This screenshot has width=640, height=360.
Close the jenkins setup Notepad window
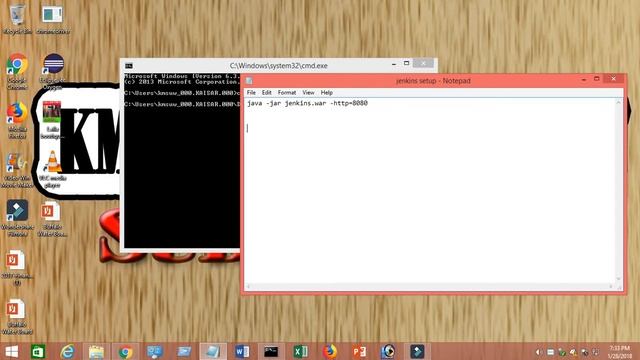[x=613, y=79]
